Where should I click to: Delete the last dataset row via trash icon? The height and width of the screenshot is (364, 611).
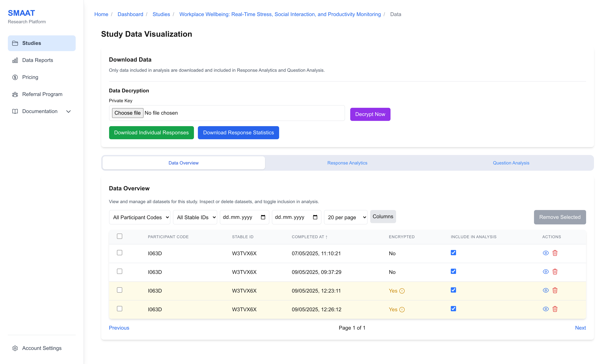click(x=555, y=309)
